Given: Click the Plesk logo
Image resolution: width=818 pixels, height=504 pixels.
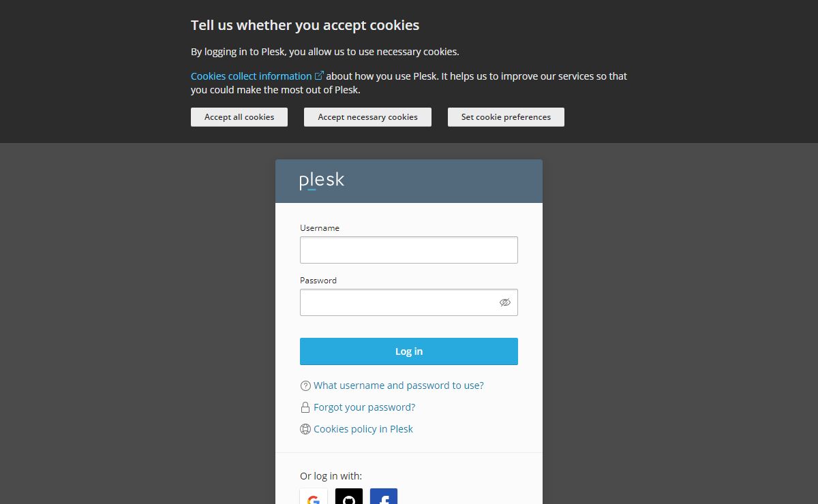Looking at the screenshot, I should click(322, 181).
